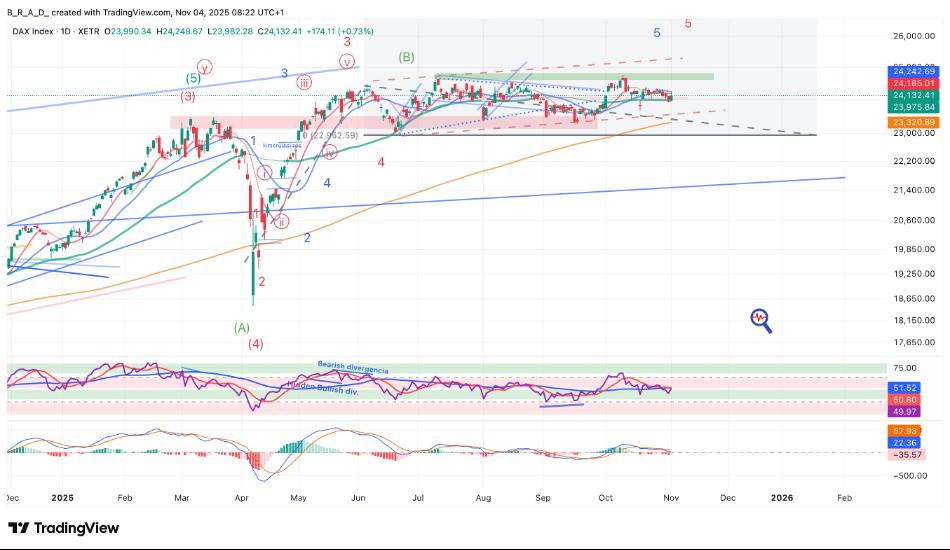Screen dimensions: 950x550
Task: Click the circled red 'y' wave label
Action: click(204, 68)
